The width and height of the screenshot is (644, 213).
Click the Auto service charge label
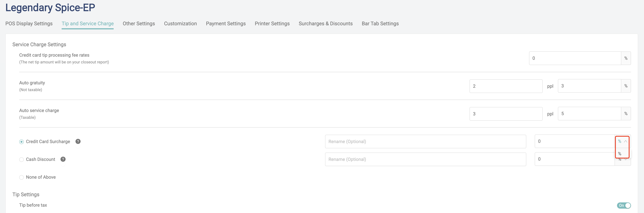39,110
